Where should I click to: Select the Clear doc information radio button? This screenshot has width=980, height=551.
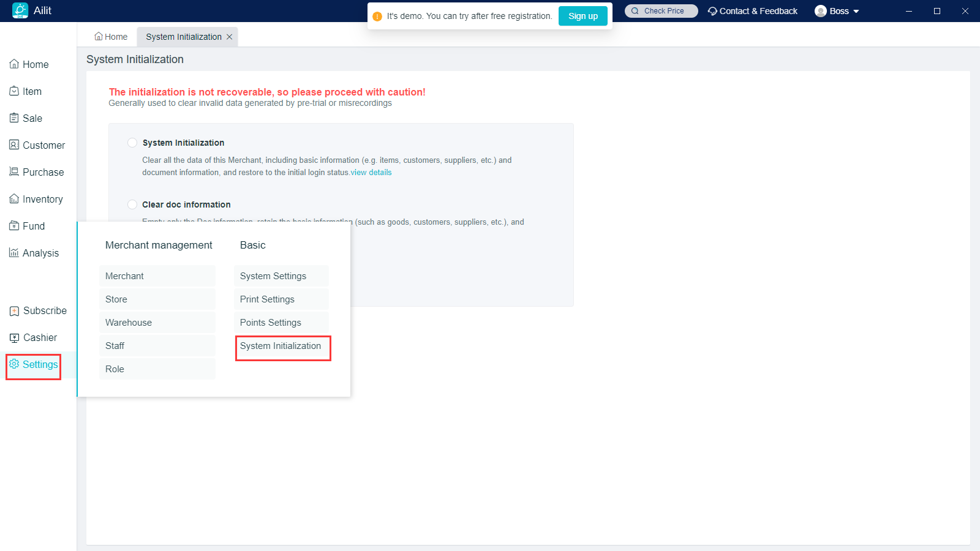point(132,204)
